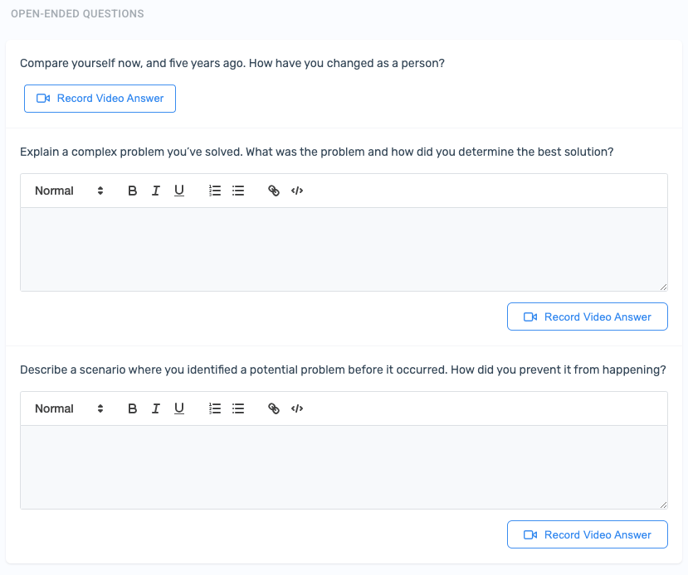The image size is (688, 575).
Task: Open the Normal text style dropdown in first editor
Action: (x=69, y=191)
